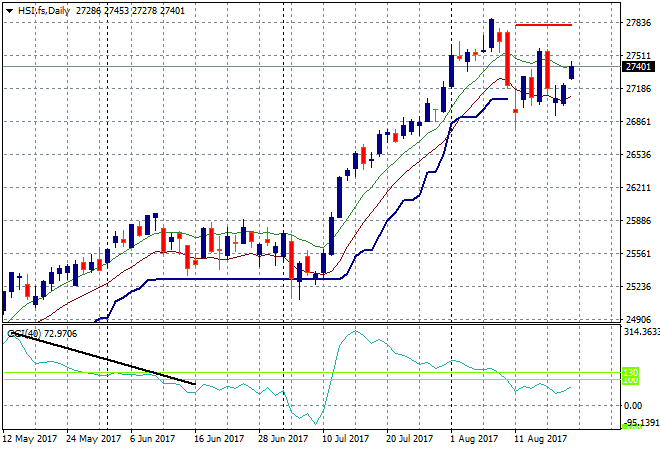Click the CCI(40) 72.9706 indicator label
The width and height of the screenshot is (660, 450).
tap(42, 334)
